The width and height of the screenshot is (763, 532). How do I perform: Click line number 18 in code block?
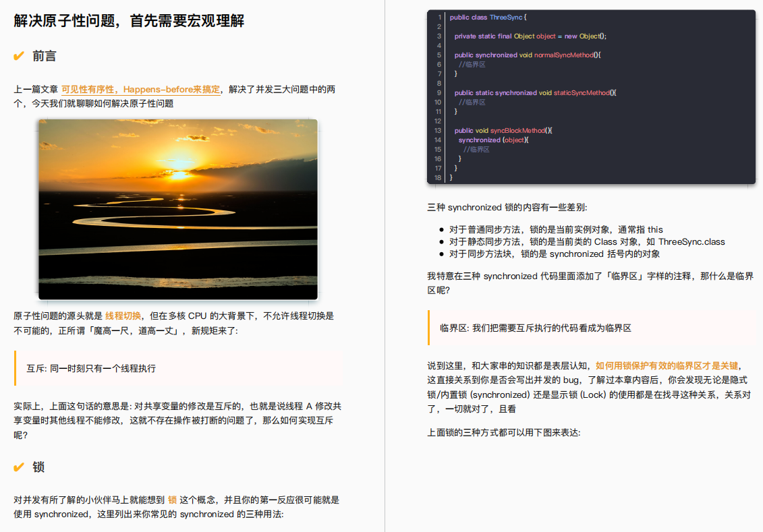(x=437, y=178)
